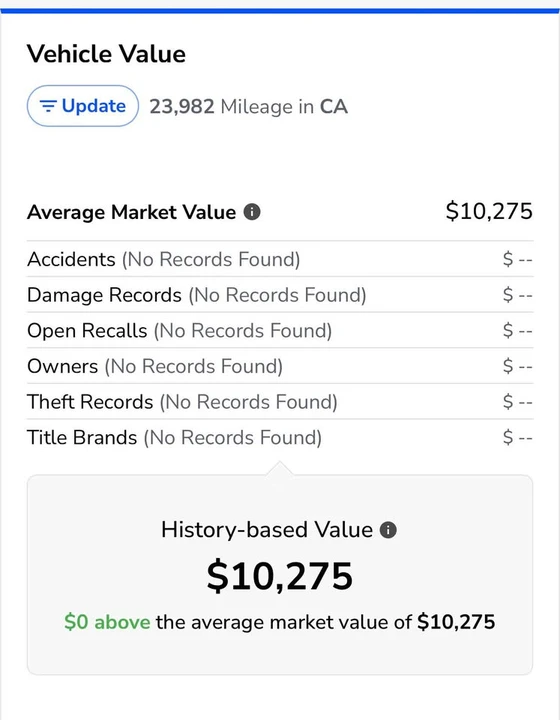Click the 23,982 Mileage in CA text

[248, 107]
